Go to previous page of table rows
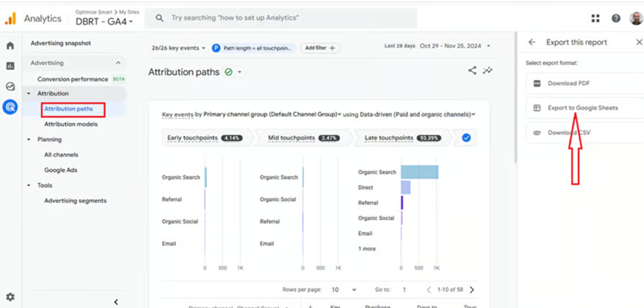Image resolution: width=644 pixels, height=308 pixels. pos(429,290)
